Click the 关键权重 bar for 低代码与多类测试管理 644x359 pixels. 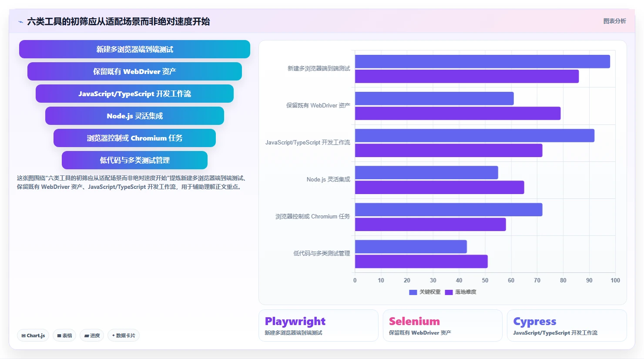click(411, 246)
